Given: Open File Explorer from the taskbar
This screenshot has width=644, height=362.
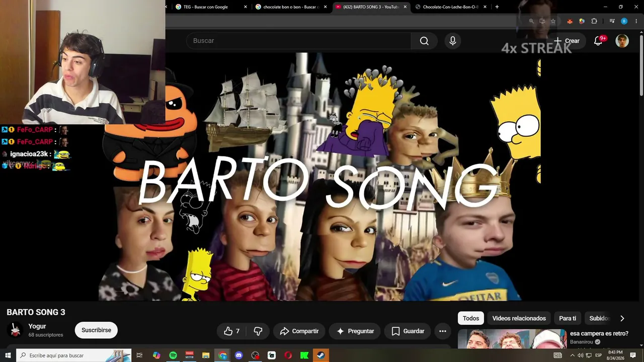Looking at the screenshot, I should coord(206,355).
